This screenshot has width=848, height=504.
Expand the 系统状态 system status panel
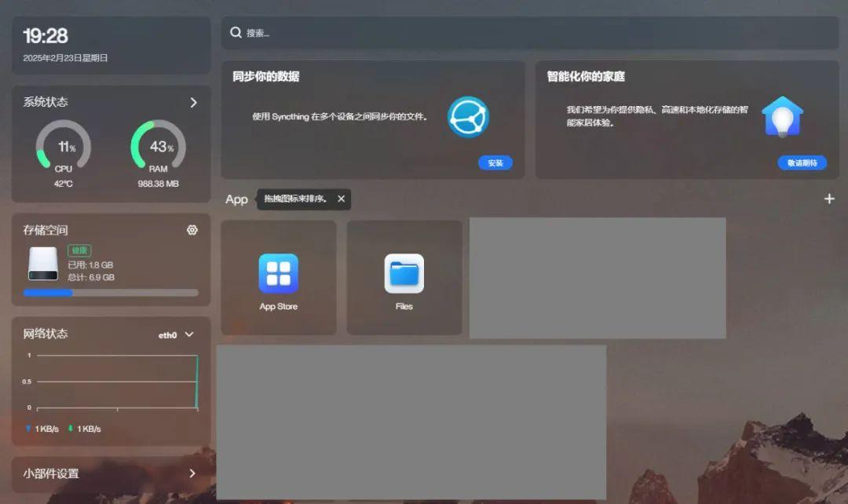click(193, 102)
